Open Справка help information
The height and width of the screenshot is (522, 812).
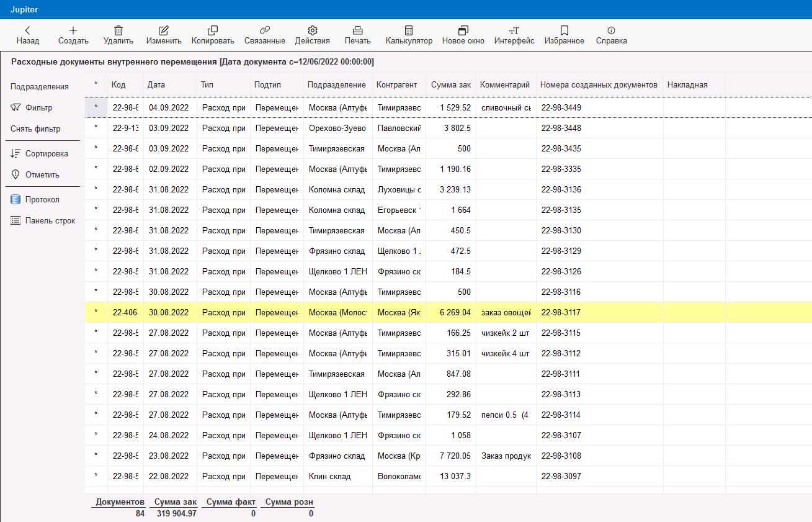click(x=612, y=35)
